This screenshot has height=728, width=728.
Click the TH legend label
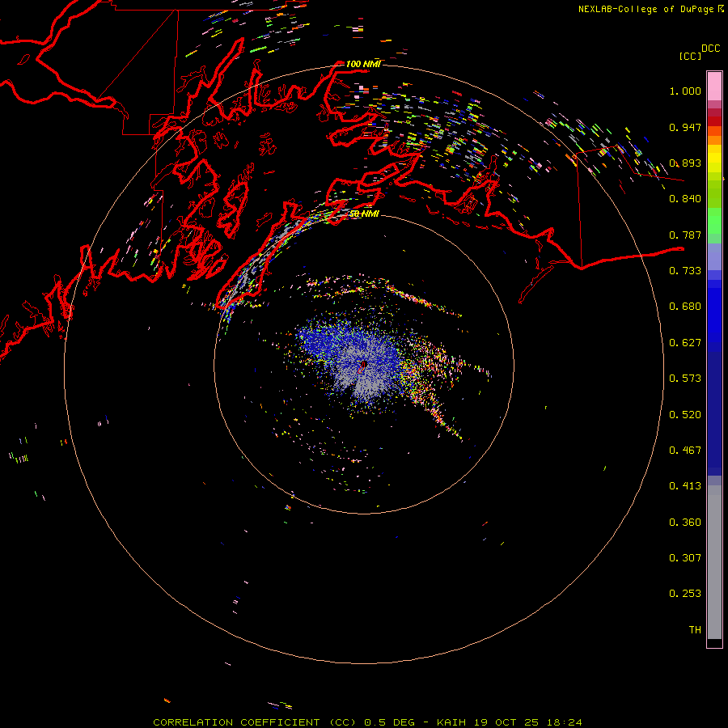695,630
